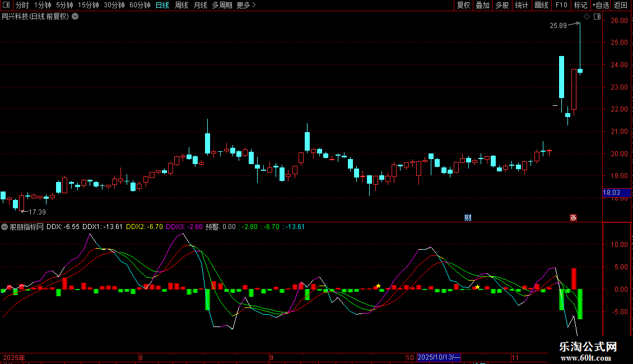Switch to the 分时 intraday tab

click(22, 5)
